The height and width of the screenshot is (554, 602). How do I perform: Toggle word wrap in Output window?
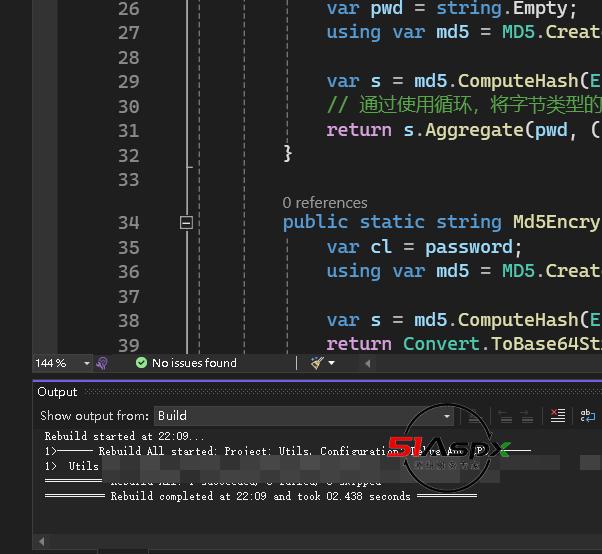(x=588, y=415)
